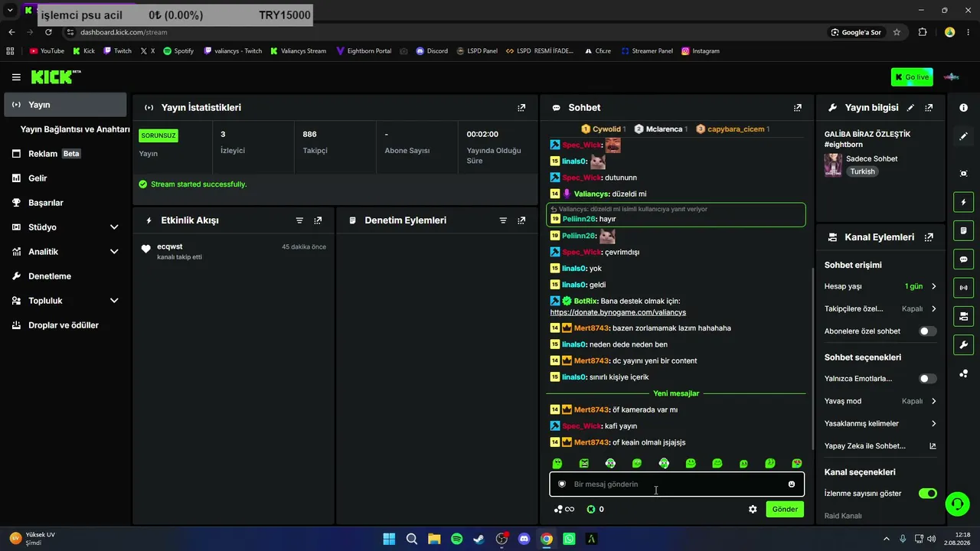Click the broadcast signal icon in right rail

tap(963, 288)
